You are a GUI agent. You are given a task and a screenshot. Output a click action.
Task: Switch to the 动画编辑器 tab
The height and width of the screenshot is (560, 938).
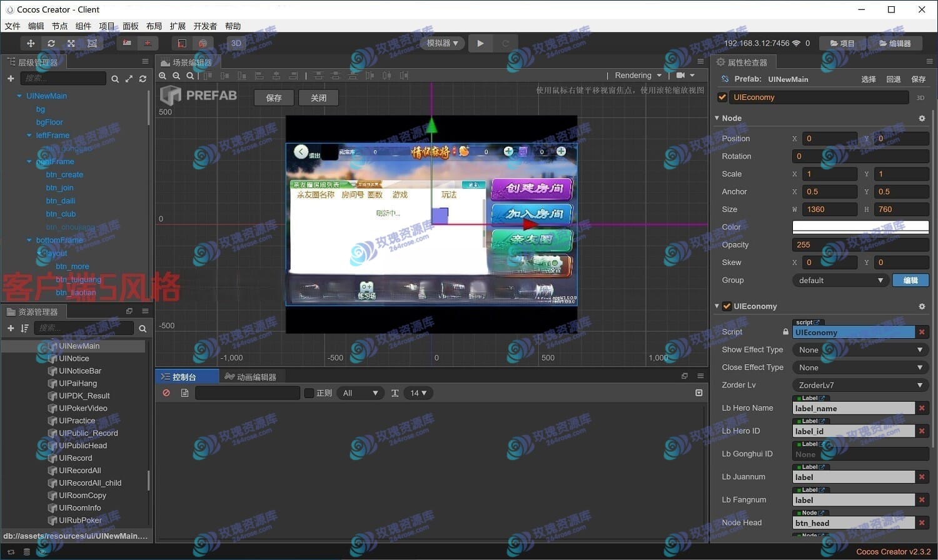pyautogui.click(x=251, y=377)
